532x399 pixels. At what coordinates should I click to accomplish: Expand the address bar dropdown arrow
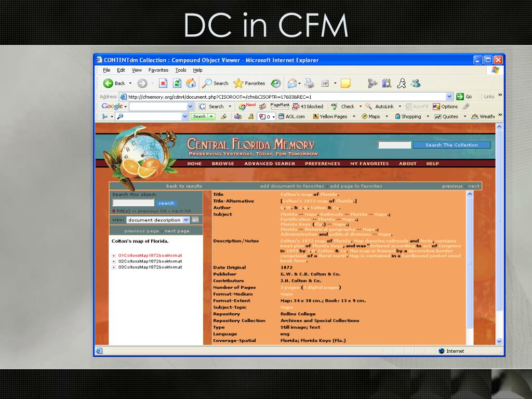coord(449,97)
